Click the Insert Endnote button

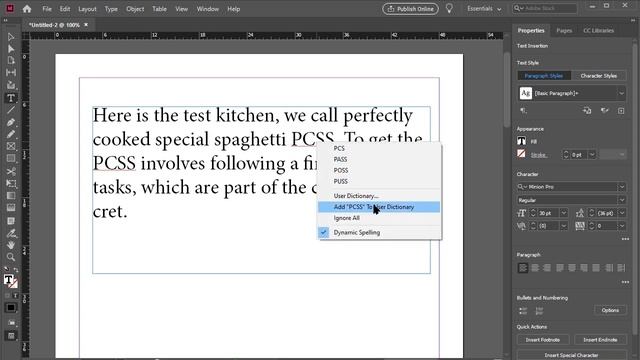click(600, 340)
